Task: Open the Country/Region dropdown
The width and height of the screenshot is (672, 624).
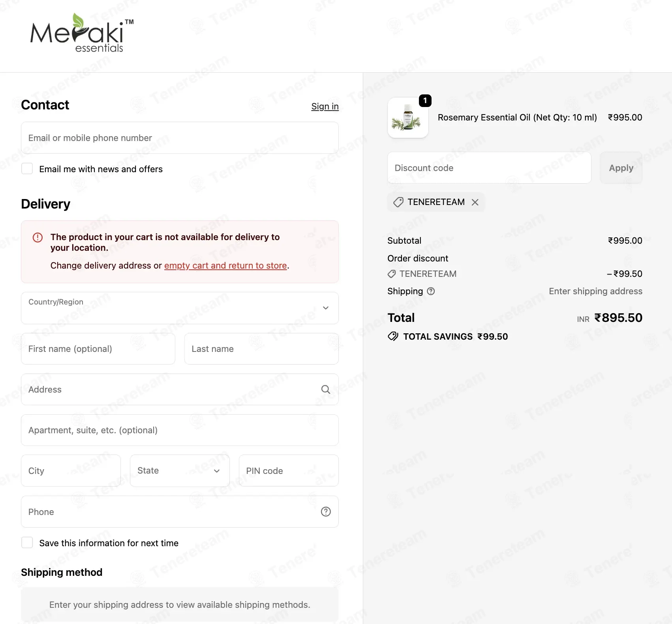Action: point(180,308)
